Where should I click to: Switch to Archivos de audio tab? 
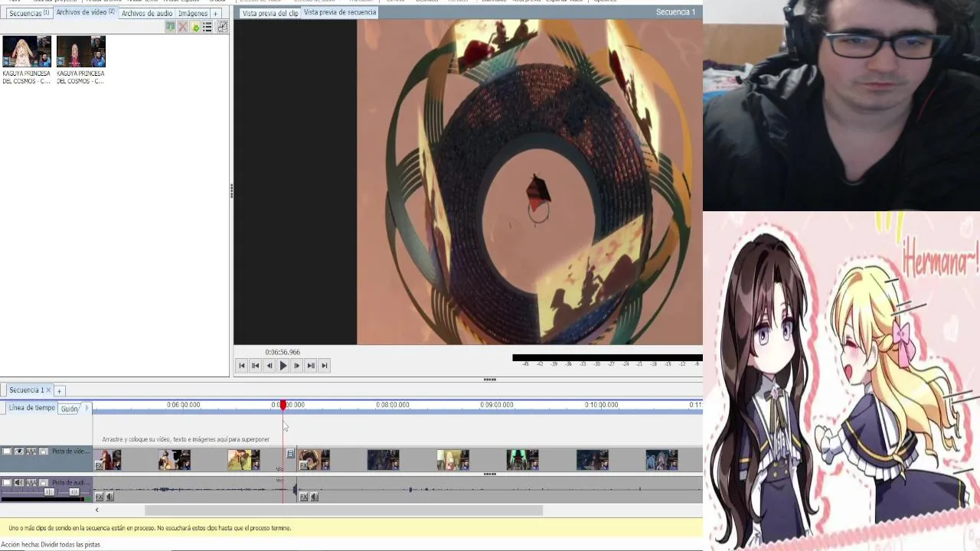[x=147, y=13]
